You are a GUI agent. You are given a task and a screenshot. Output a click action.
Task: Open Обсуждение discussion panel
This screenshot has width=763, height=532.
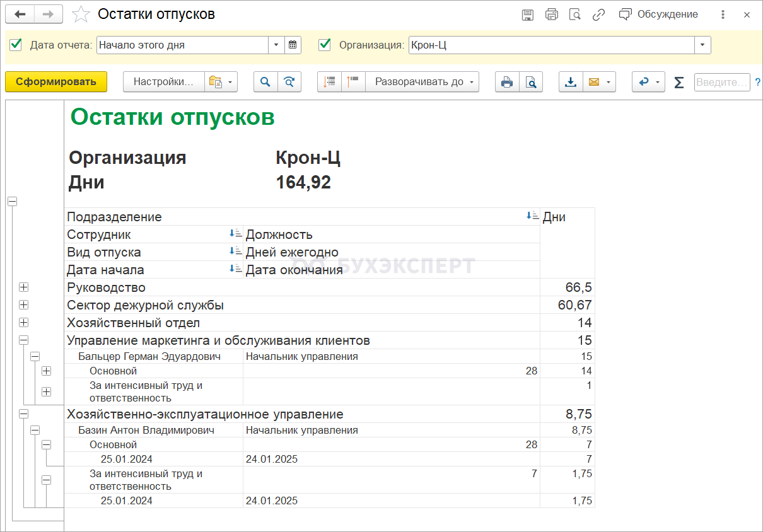[659, 14]
